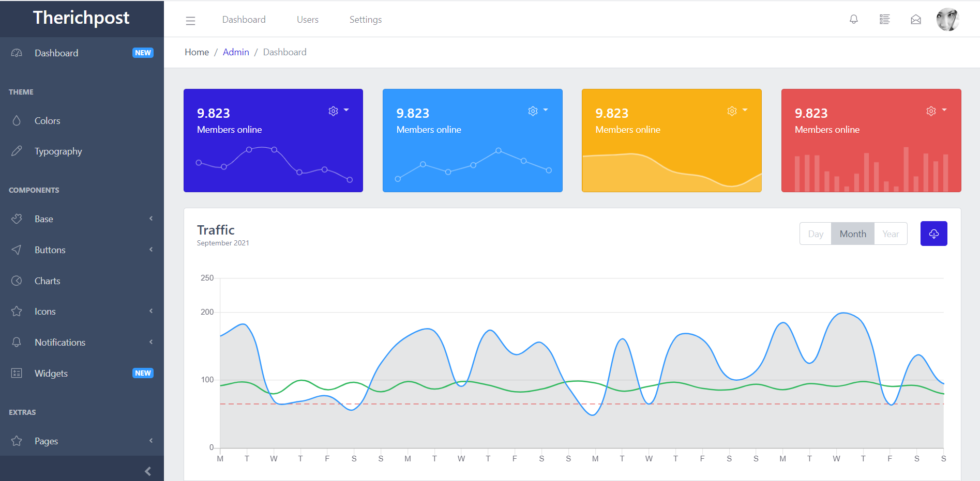Click the profile avatar picture
This screenshot has height=481, width=980.
tap(948, 19)
